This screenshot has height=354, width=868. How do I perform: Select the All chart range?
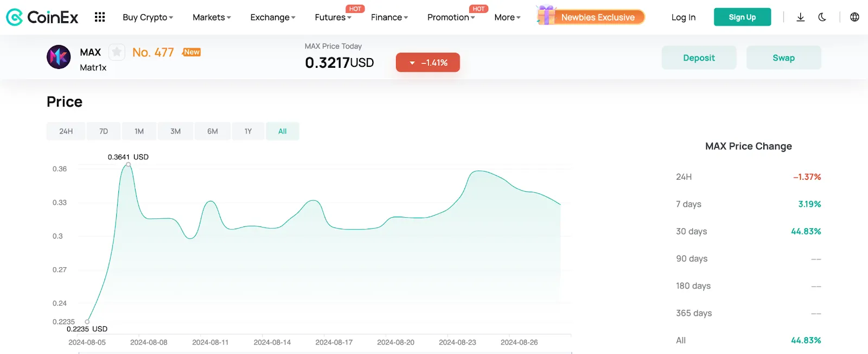coord(283,131)
